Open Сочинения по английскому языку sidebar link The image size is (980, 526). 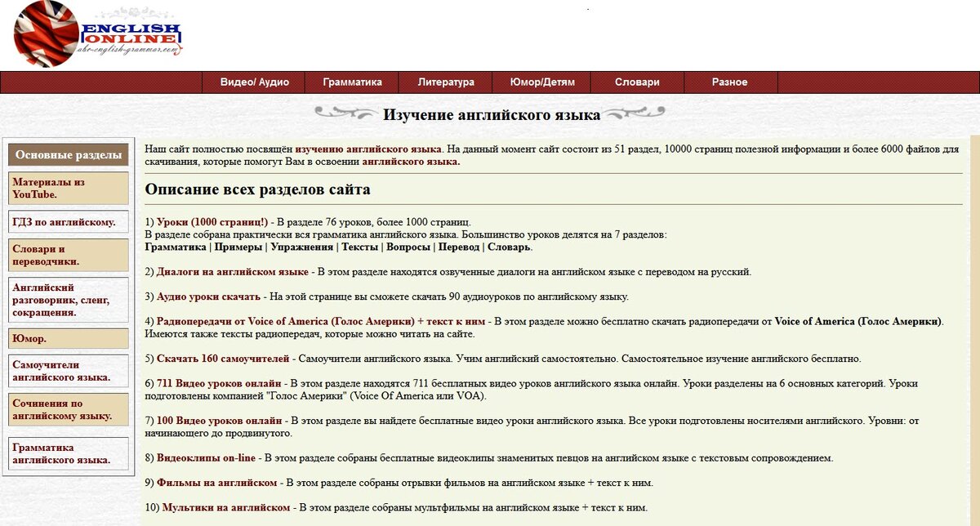point(69,409)
